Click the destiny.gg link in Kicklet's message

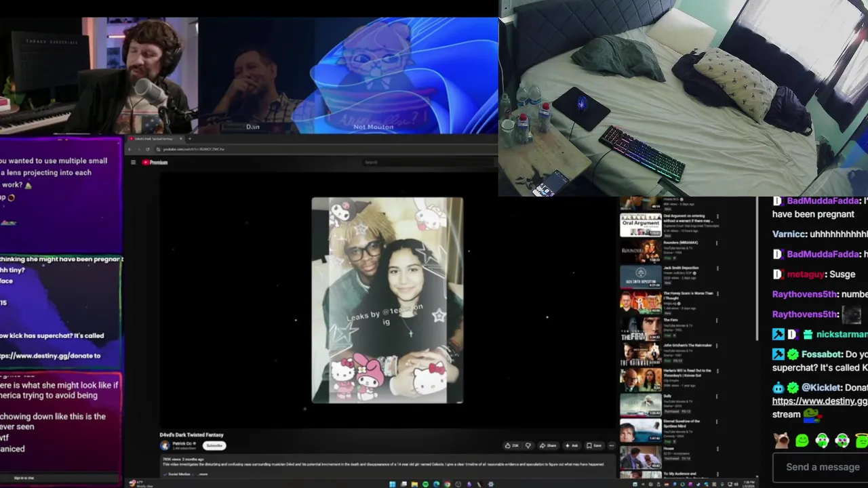[x=820, y=401]
